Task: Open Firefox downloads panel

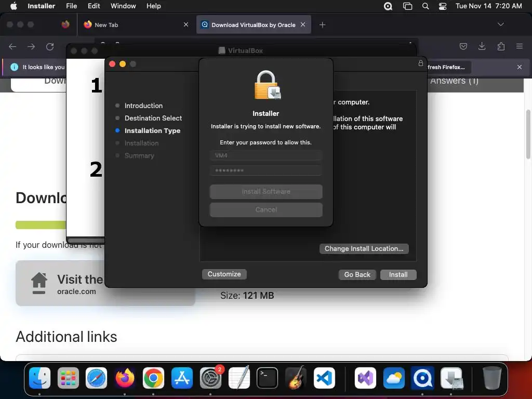Action: (482, 46)
